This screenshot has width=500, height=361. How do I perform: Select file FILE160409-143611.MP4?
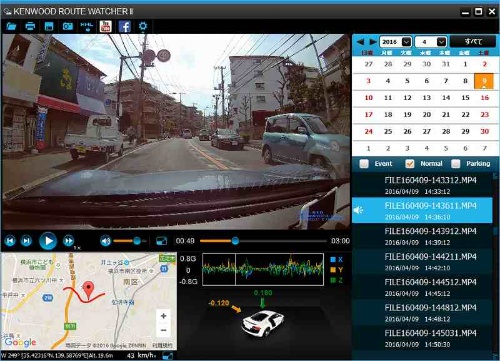pos(422,210)
